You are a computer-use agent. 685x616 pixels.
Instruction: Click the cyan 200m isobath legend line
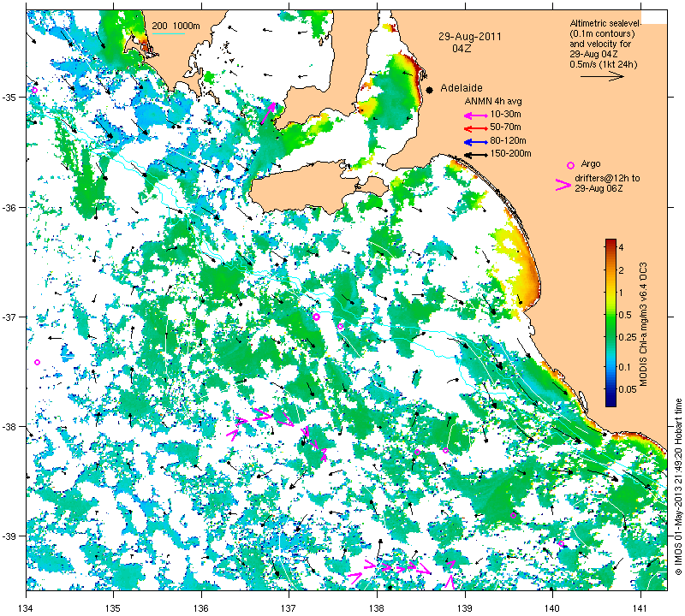click(x=168, y=33)
